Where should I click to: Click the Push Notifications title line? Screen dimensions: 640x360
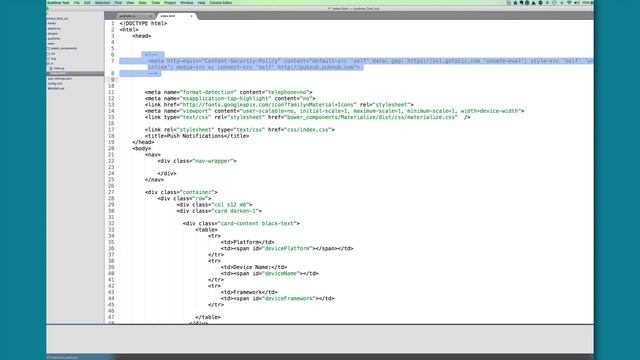(x=197, y=136)
